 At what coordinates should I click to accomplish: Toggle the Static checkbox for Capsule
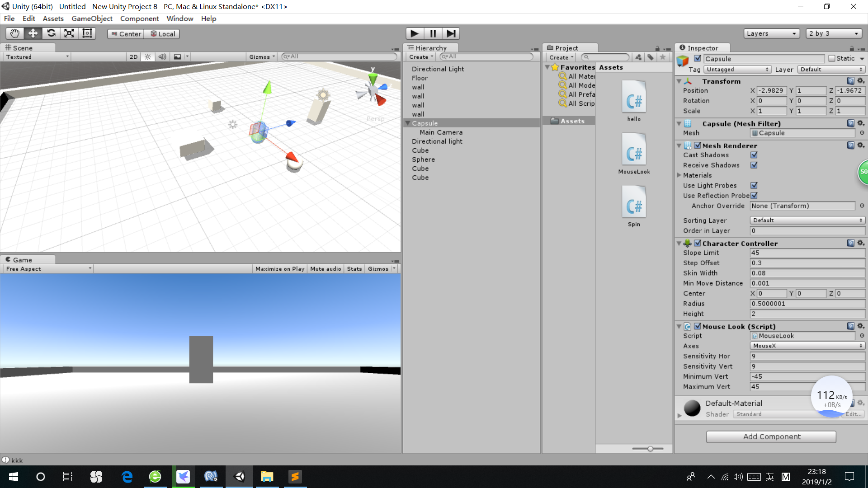pyautogui.click(x=831, y=58)
